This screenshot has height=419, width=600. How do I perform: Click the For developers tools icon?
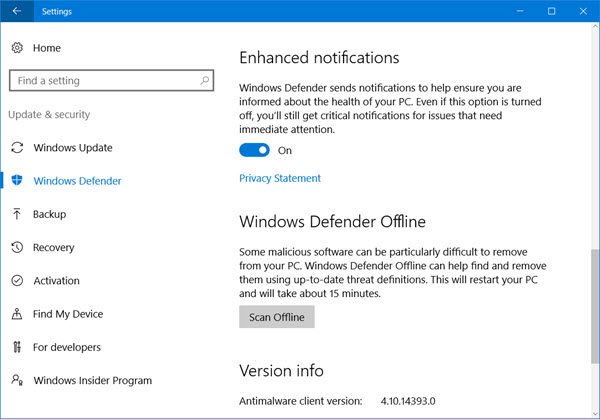pyautogui.click(x=17, y=347)
